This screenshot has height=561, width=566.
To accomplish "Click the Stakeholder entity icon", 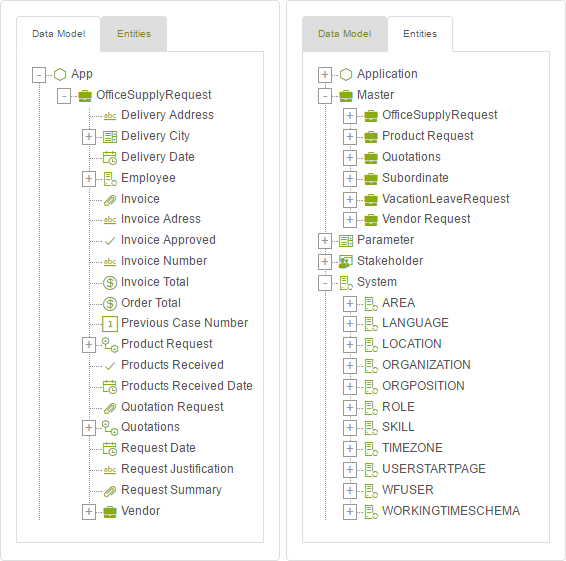I will coord(346,262).
